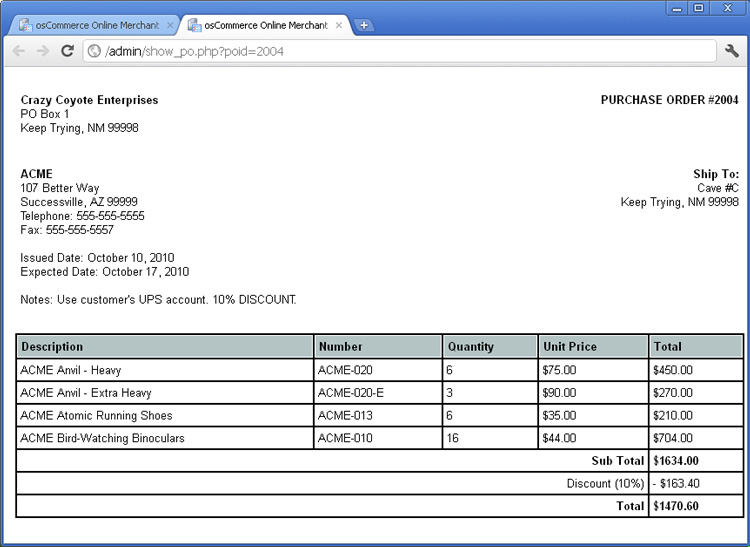Click the final total $1470.60
Screen dimensions: 750x547
pyautogui.click(x=675, y=506)
